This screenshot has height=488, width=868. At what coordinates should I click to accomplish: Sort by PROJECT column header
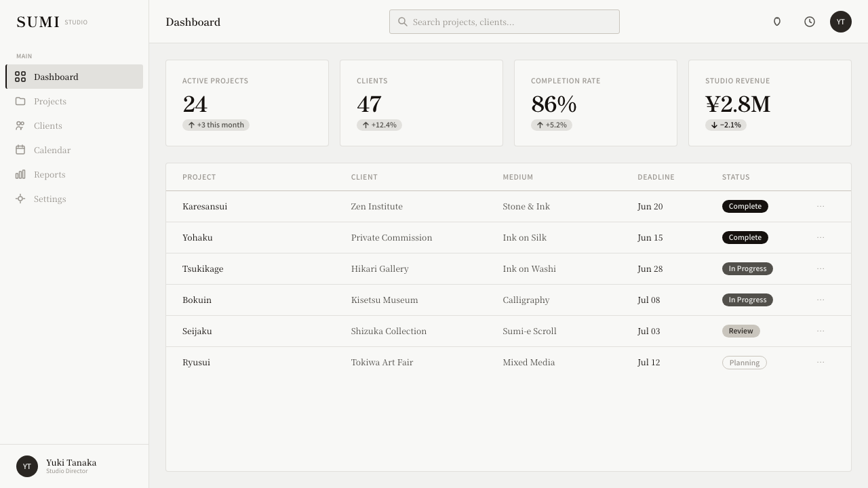click(x=199, y=177)
